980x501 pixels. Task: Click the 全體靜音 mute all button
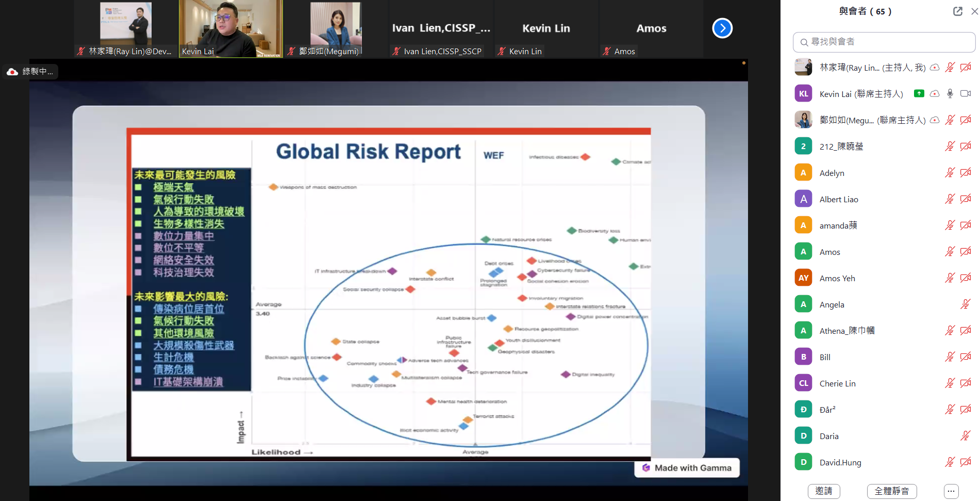(x=891, y=491)
